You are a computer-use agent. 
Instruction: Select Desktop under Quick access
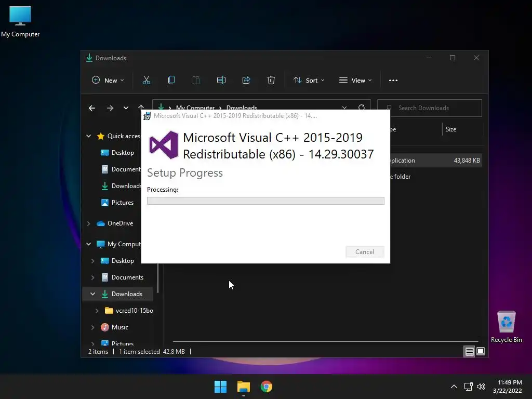(117, 153)
